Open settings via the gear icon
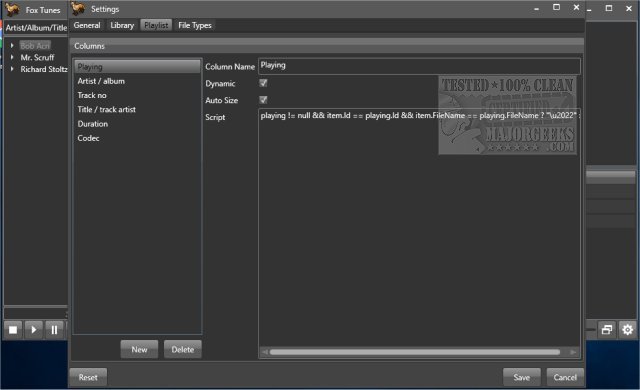 coord(628,330)
